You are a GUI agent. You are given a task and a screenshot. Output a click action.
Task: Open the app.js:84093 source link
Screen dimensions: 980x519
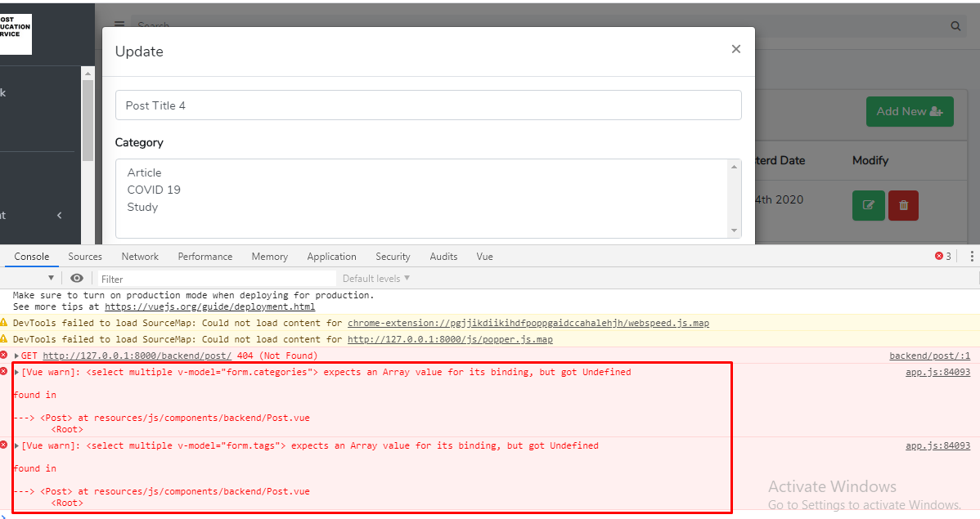pos(937,372)
